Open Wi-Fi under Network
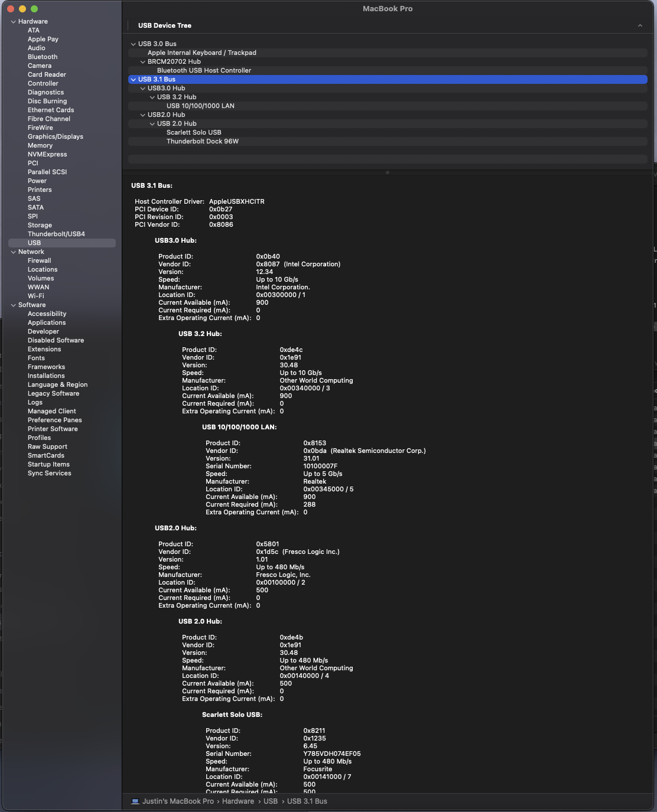657x812 pixels. 36,296
